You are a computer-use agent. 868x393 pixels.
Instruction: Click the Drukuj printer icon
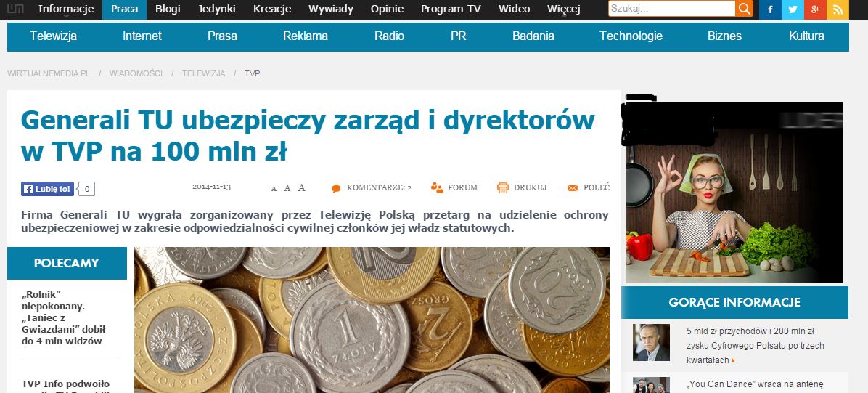coord(503,188)
